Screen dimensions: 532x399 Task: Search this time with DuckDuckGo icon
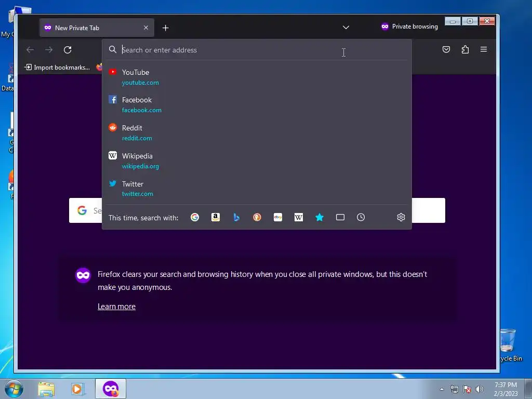pos(257,217)
